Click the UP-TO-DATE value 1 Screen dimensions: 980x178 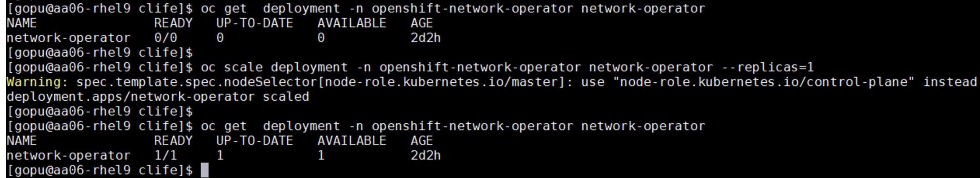pos(220,156)
